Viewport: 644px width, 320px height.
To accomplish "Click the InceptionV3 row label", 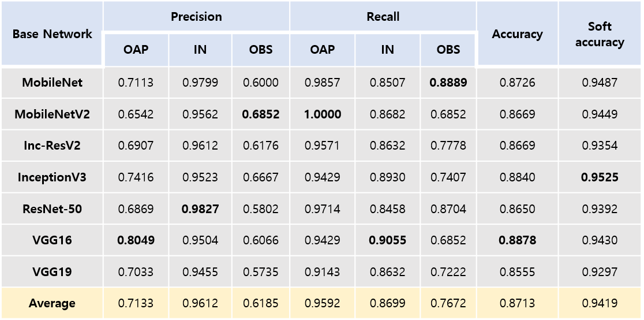I will [52, 177].
